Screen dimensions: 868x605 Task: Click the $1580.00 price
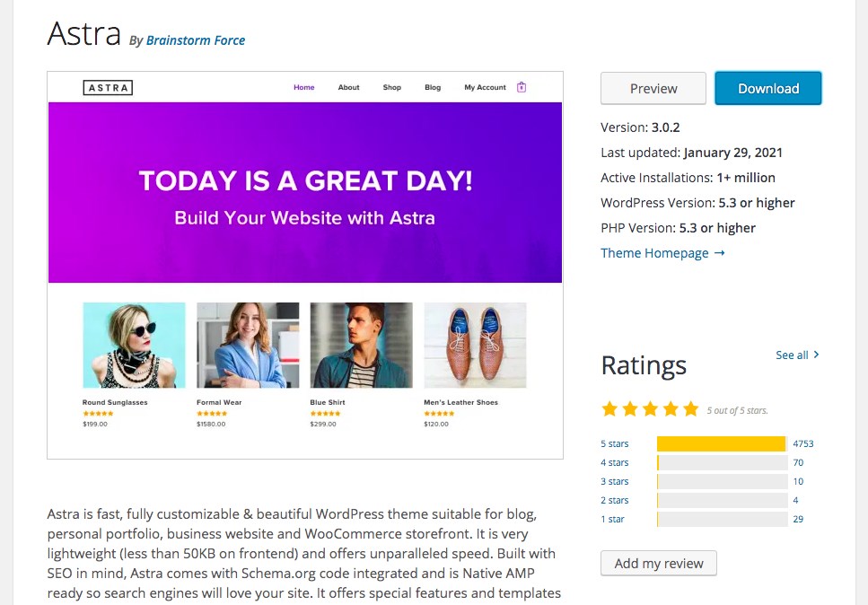pos(211,424)
